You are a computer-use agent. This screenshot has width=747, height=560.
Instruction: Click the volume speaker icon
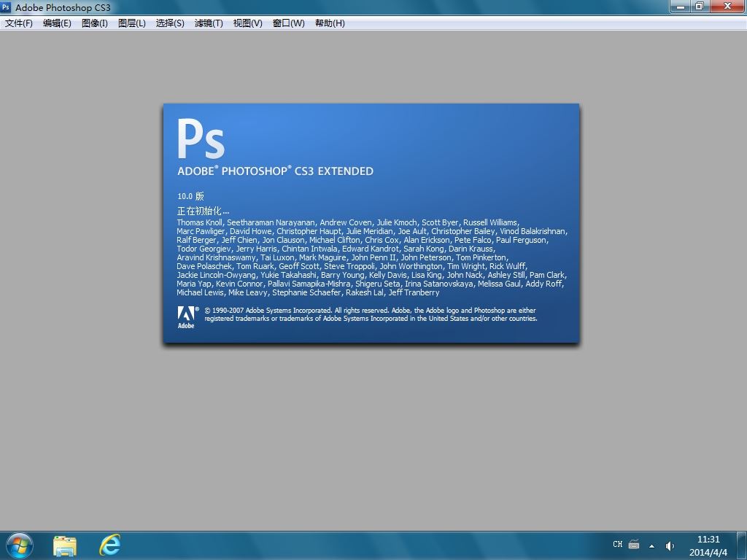(670, 545)
